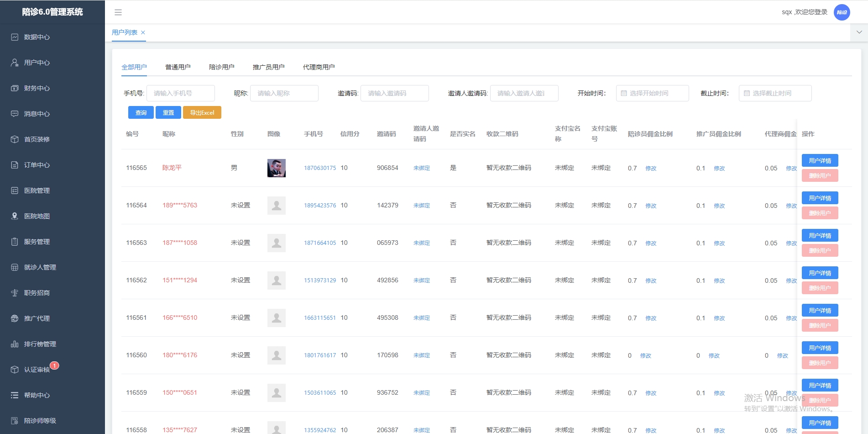Click the 消息中心 chat icon
The image size is (868, 434).
coord(15,114)
